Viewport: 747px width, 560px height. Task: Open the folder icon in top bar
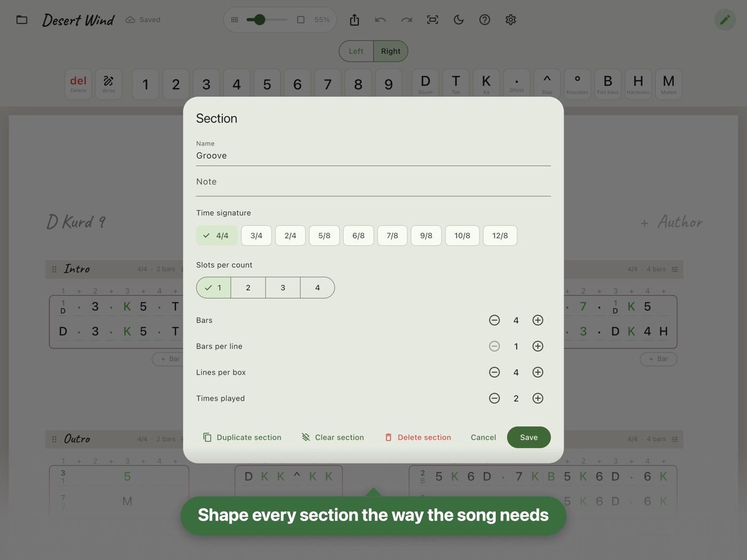22,20
